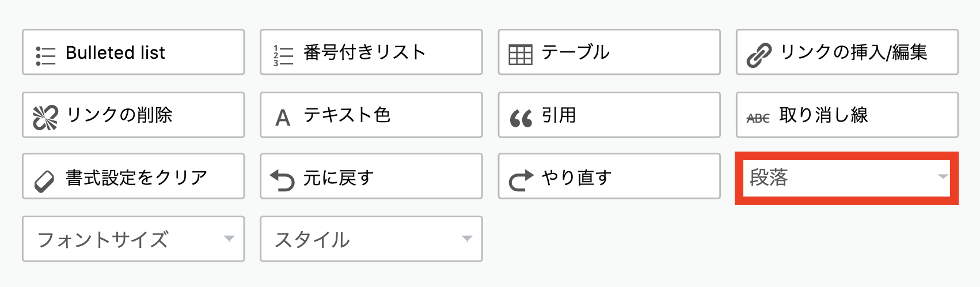Click the やり直す label text
This screenshot has height=287, width=980.
point(576,178)
